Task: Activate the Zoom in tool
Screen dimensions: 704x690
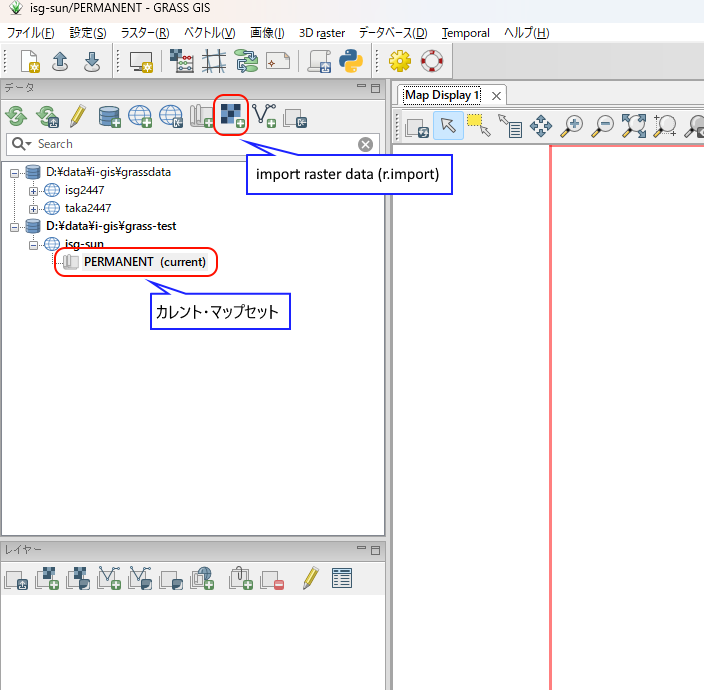Action: (572, 126)
